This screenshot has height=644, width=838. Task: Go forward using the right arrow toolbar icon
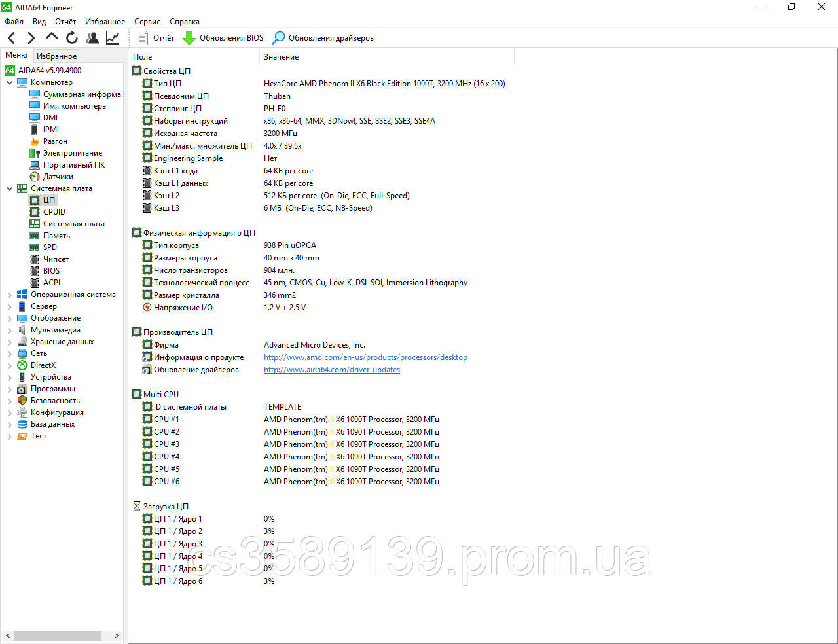[x=31, y=38]
